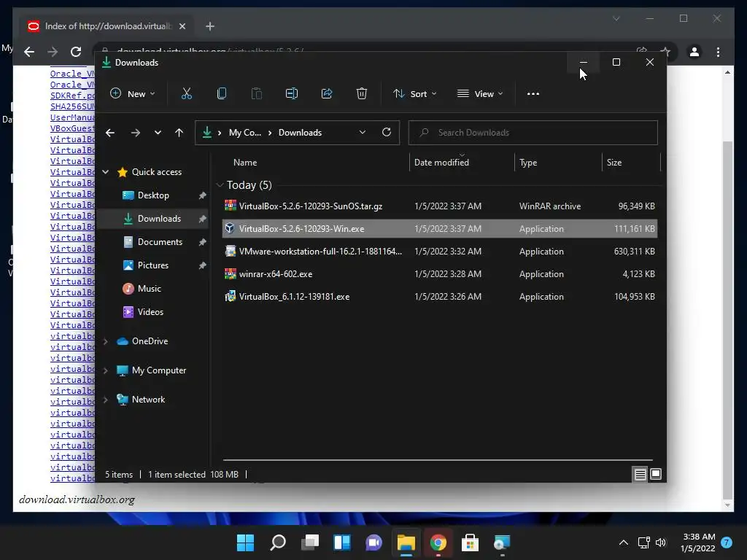Select VirtualBox_6.1.12-139181.exe file

(440, 297)
